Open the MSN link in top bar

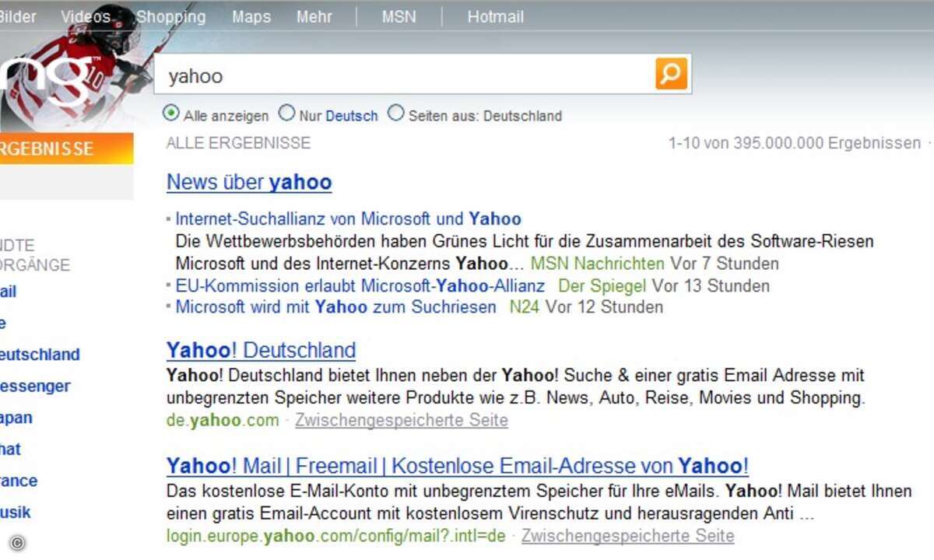[x=399, y=16]
